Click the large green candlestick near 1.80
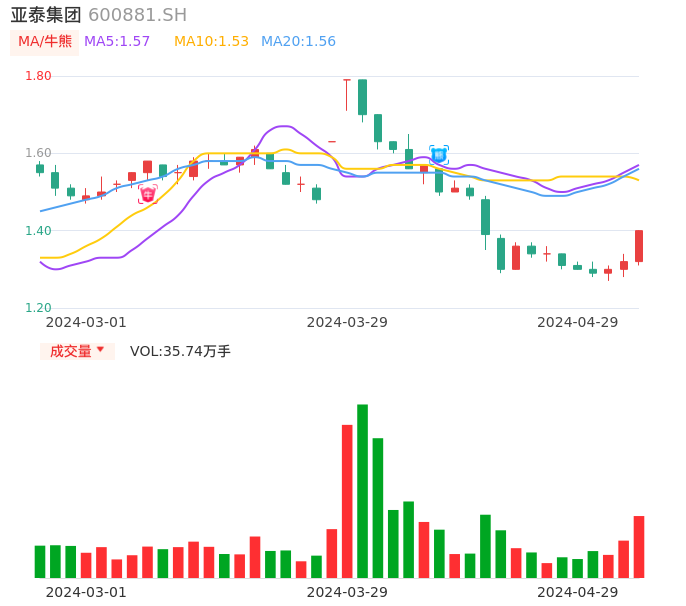This screenshot has height=606, width=686. click(362, 97)
